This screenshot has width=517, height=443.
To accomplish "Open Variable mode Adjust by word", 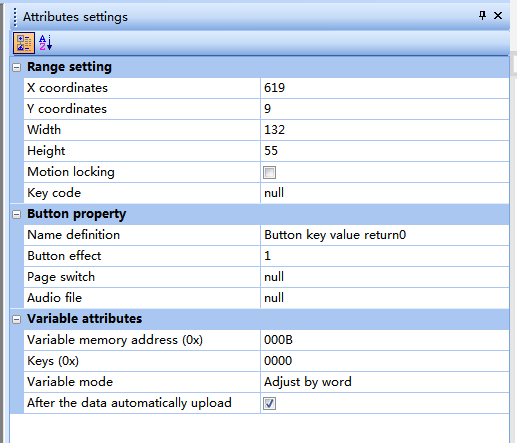I will pyautogui.click(x=385, y=382).
